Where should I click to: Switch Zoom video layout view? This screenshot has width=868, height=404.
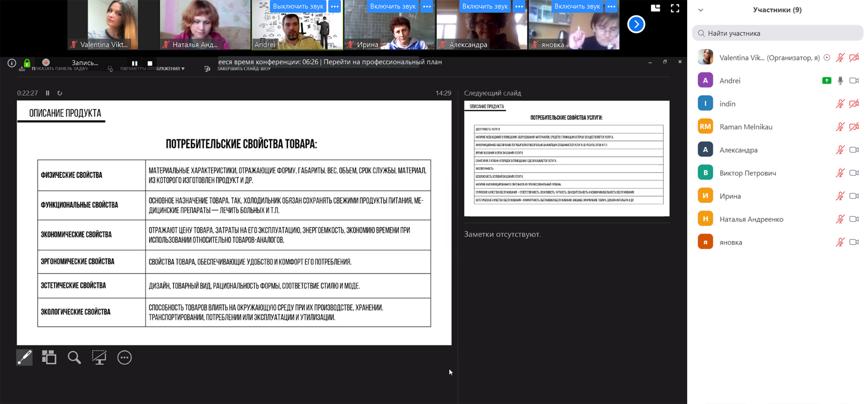(655, 8)
